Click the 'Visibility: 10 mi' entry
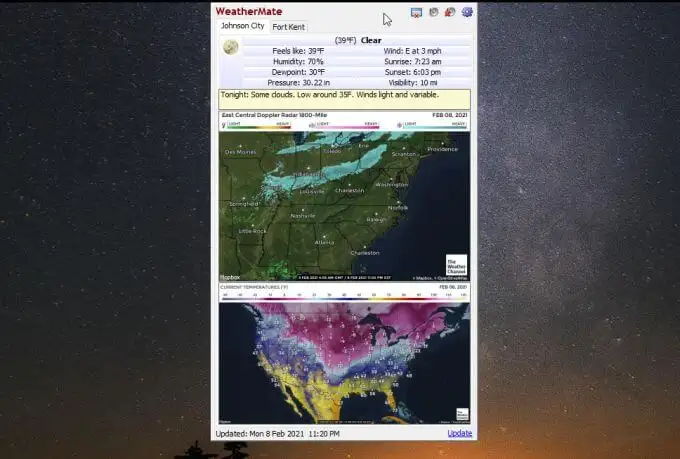 pyautogui.click(x=412, y=82)
